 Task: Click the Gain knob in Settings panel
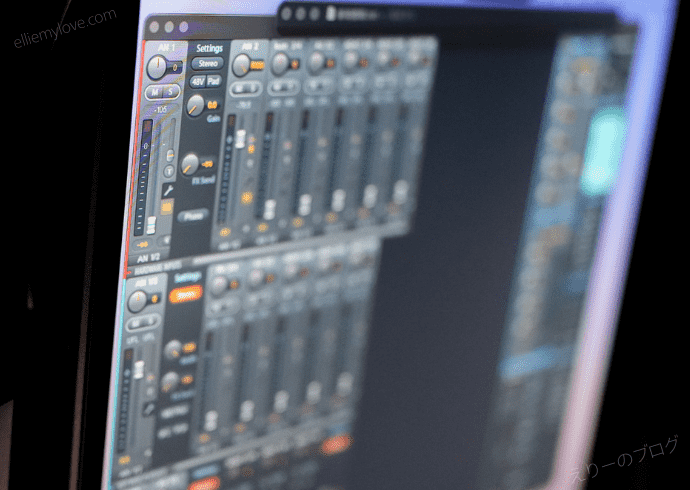[x=194, y=104]
